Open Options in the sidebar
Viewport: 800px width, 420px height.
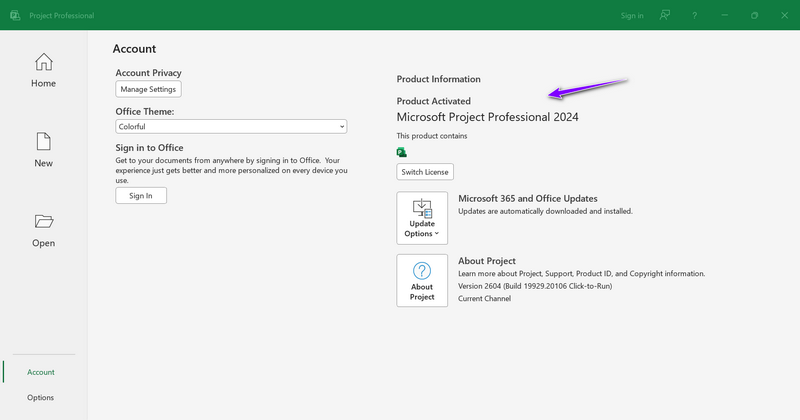click(x=41, y=397)
